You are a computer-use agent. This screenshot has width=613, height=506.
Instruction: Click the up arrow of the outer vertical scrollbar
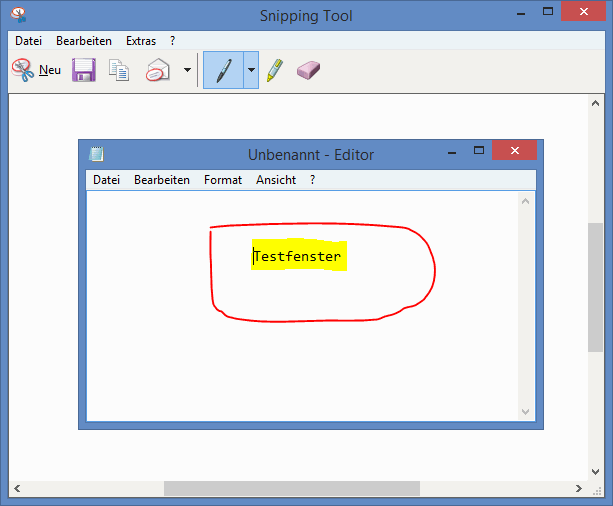(x=596, y=103)
